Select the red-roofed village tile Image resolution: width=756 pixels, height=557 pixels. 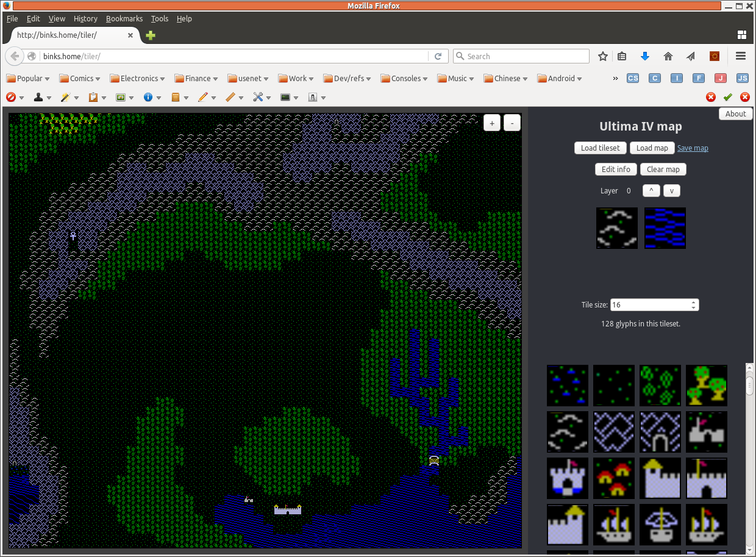[x=614, y=478]
